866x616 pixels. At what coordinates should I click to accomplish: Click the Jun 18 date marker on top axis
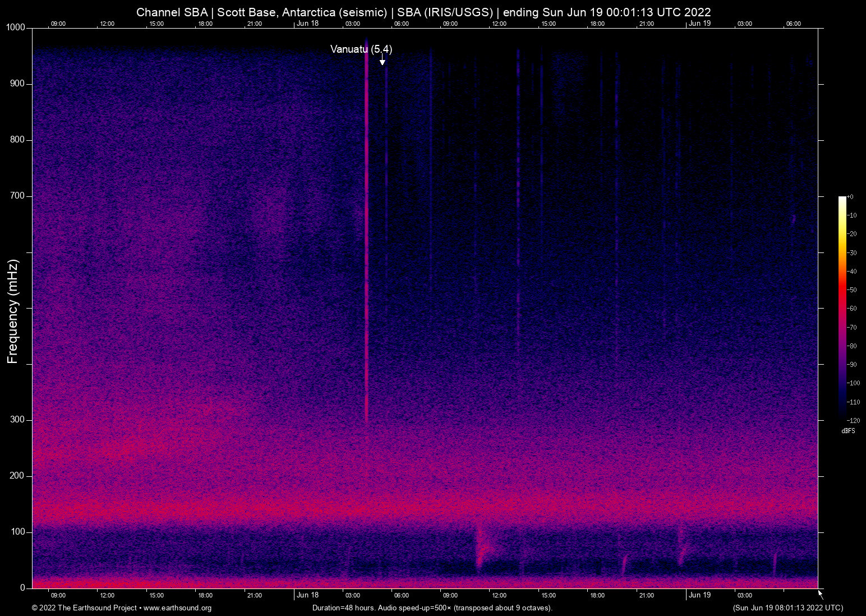307,24
